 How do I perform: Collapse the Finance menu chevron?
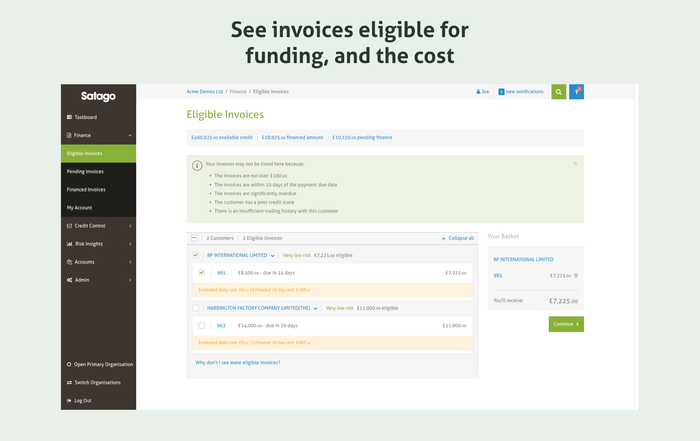click(130, 135)
